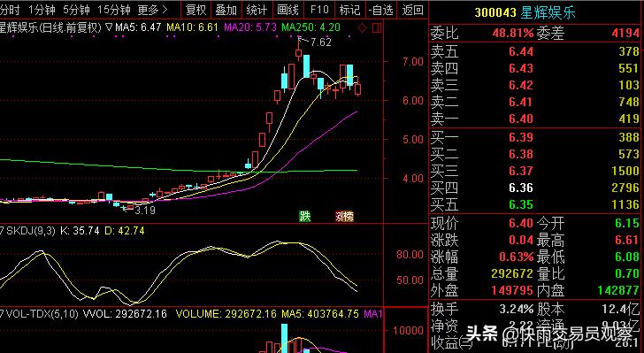Viewport: 644px width, 353px height.
Task: Click the 现价 6.40 value
Action: pyautogui.click(x=521, y=224)
